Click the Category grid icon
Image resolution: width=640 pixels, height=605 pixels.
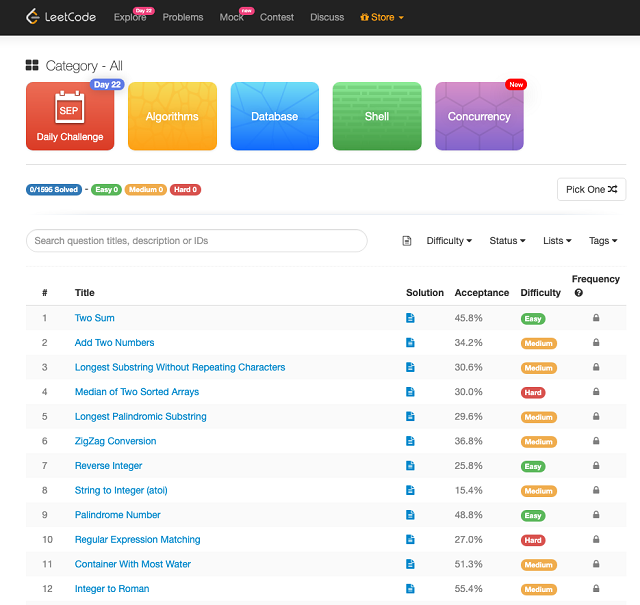(x=32, y=65)
